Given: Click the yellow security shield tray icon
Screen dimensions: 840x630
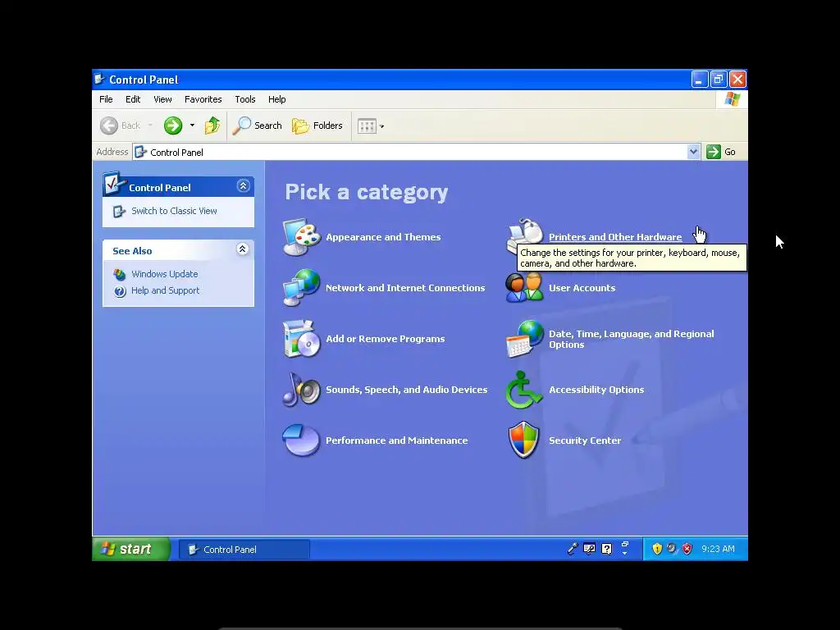Looking at the screenshot, I should click(657, 549).
